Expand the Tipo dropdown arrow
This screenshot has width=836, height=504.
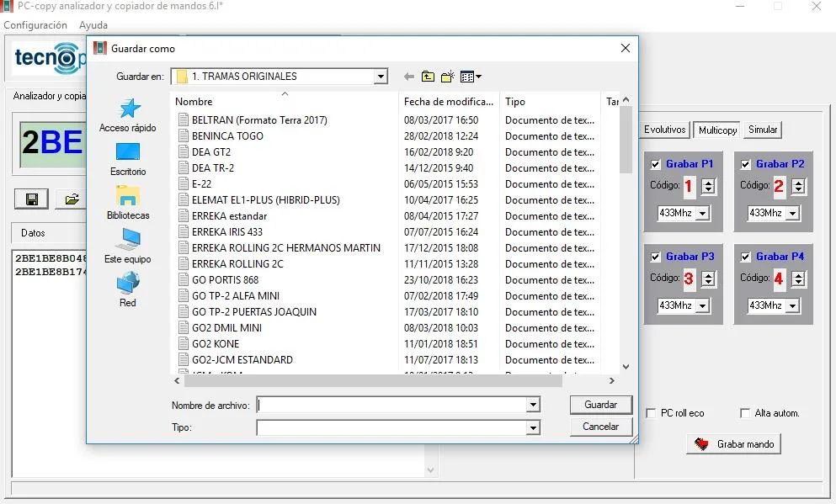point(533,427)
